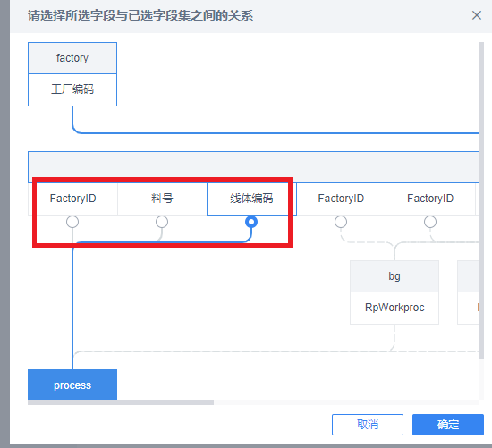Screen dimensions: 492x448
Task: Click the 线体编码 field cell
Action: click(251, 199)
